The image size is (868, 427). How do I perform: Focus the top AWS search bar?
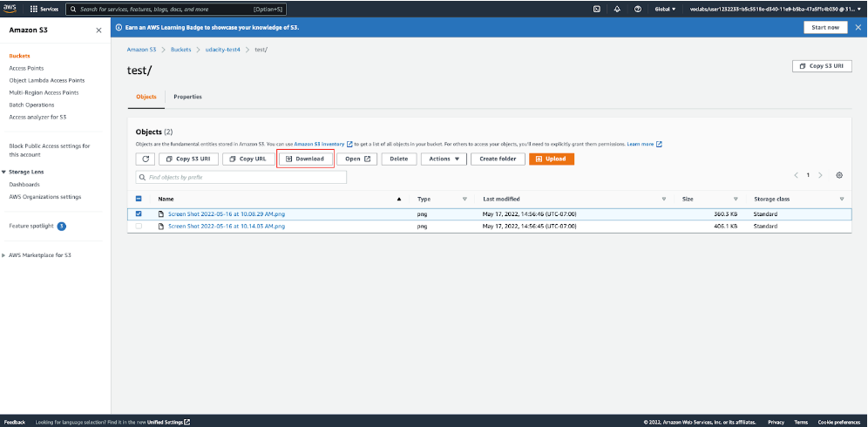tap(176, 10)
